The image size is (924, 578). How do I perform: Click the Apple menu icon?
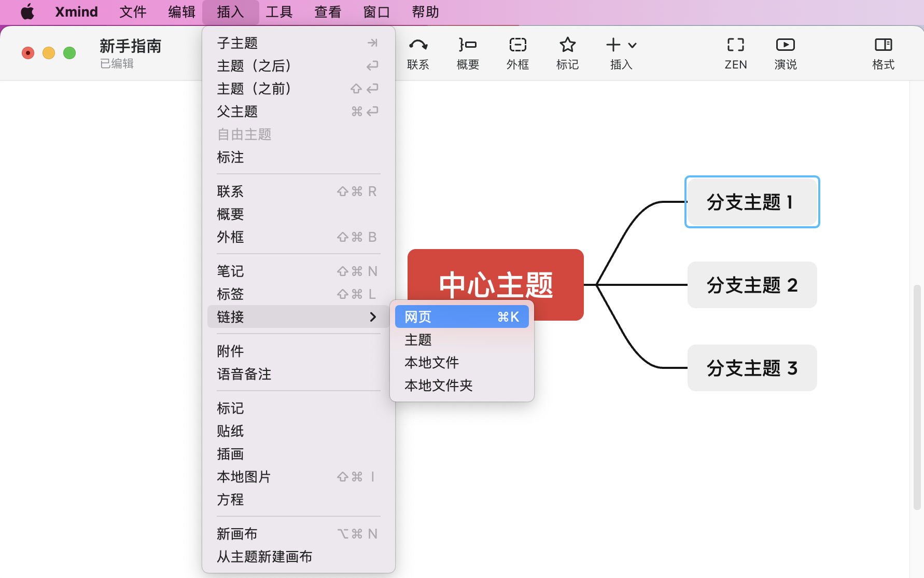click(27, 11)
